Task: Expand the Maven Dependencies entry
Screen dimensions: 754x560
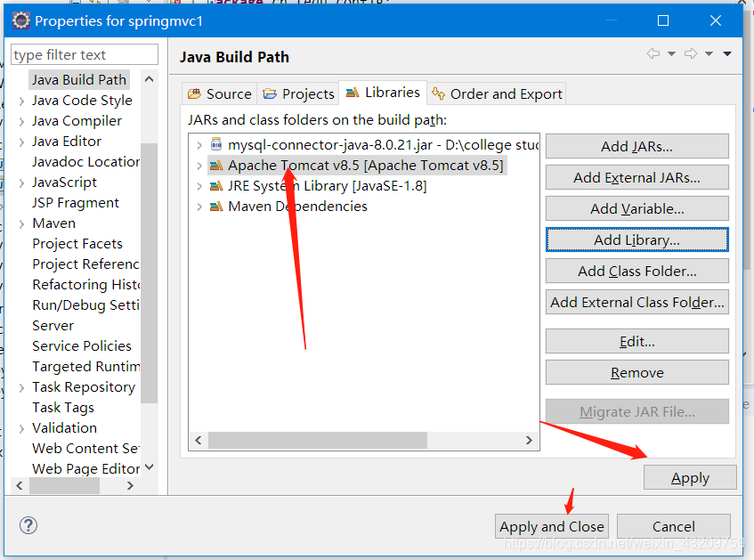Action: [x=199, y=207]
